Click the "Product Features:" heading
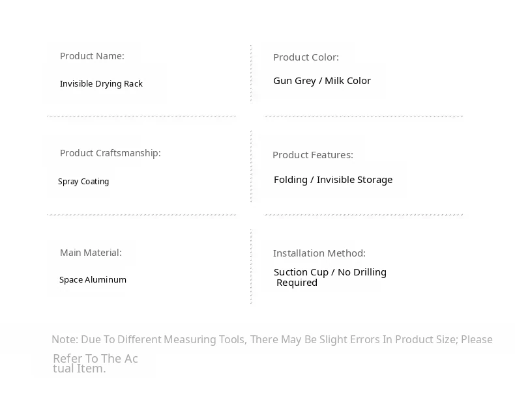Image resolution: width=515 pixels, height=420 pixels. click(x=313, y=155)
